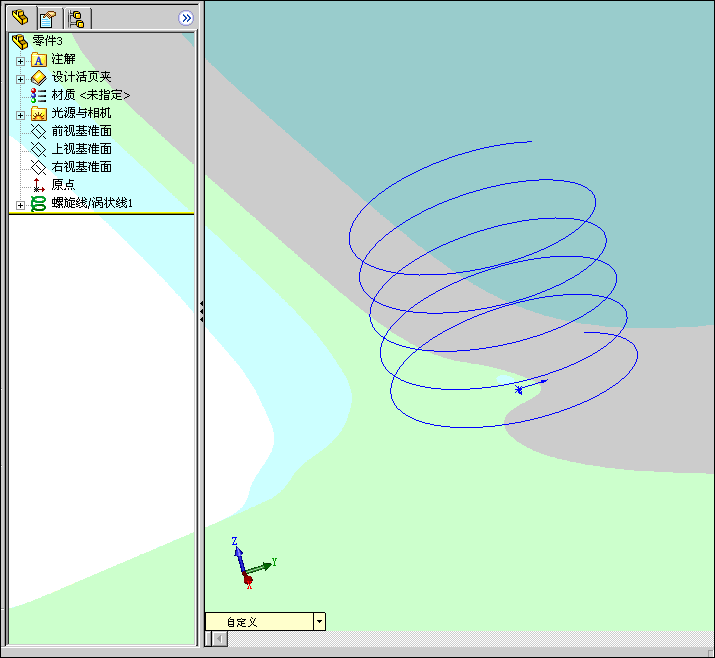The image size is (715, 658).
Task: Click the double-arrow expand panel button
Action: tap(186, 18)
